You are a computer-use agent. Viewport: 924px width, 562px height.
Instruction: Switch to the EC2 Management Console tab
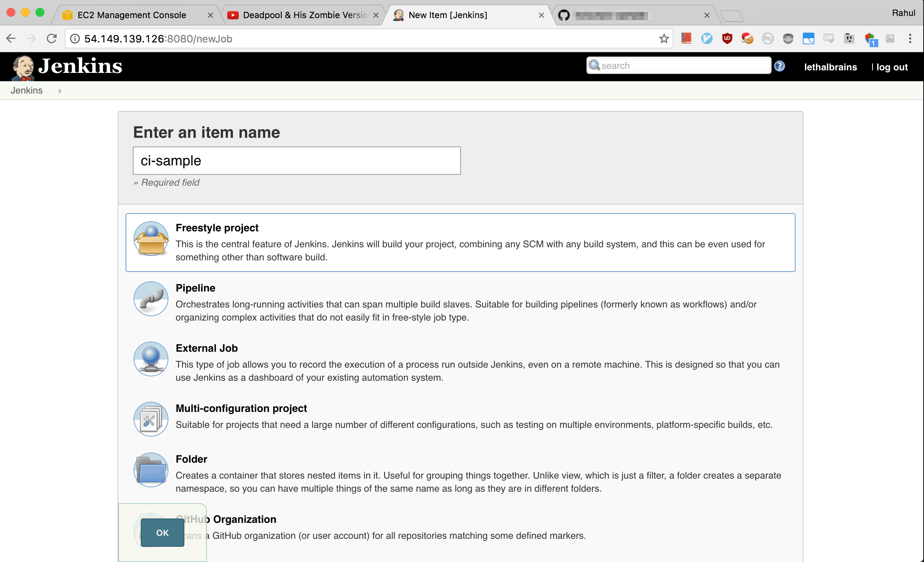(x=131, y=15)
